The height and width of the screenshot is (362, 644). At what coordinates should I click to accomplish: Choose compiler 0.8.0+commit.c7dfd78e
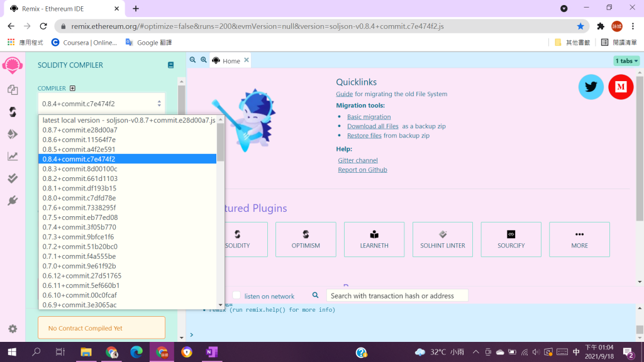coord(127,198)
